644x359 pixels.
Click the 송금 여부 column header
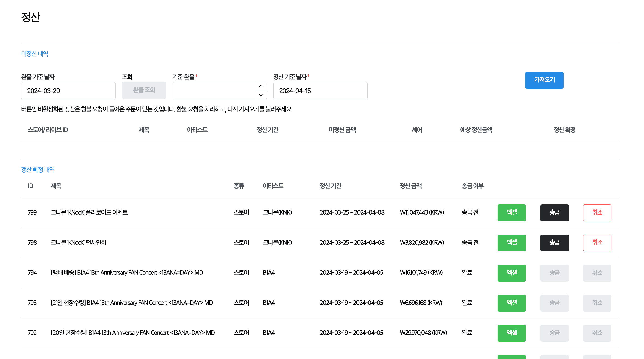[472, 186]
